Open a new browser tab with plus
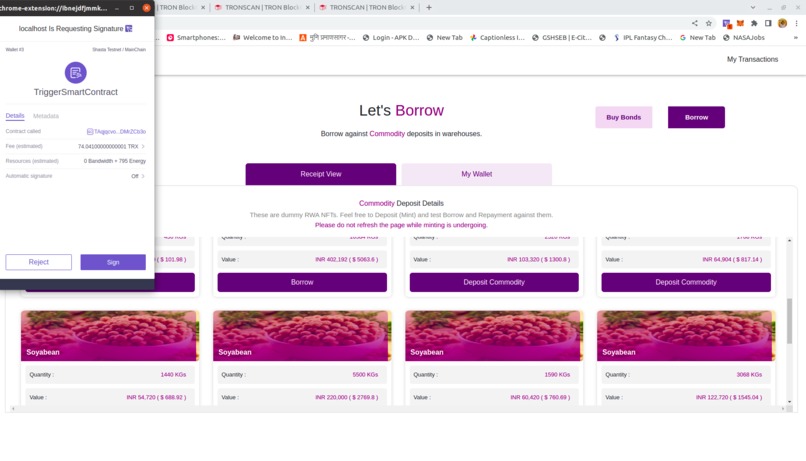 pyautogui.click(x=429, y=8)
